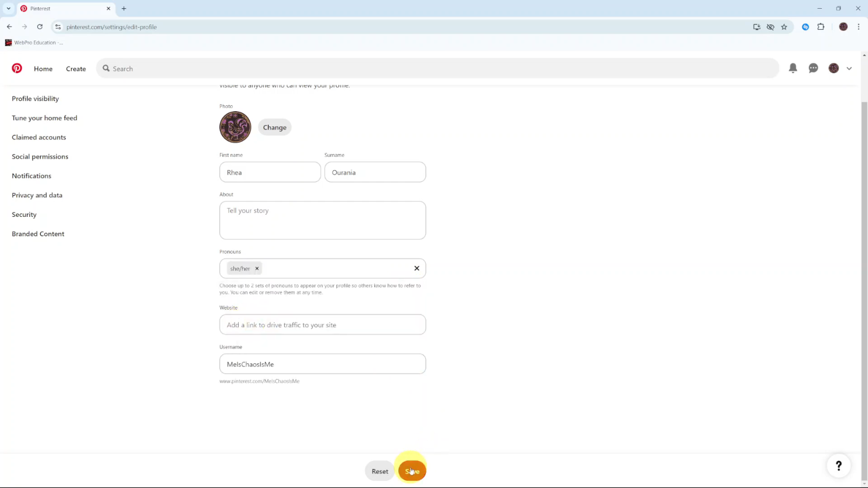This screenshot has width=868, height=488.
Task: Open the help question mark button
Action: (x=839, y=465)
